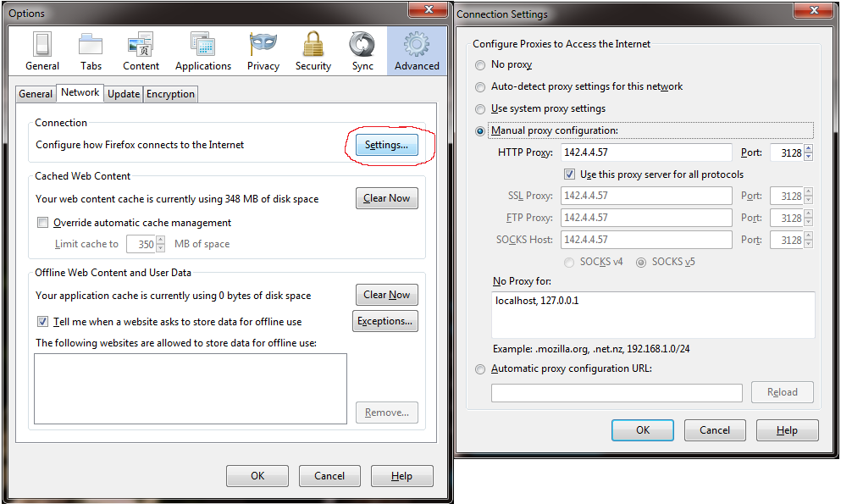Select the No proxy radio button
Screen dimensions: 841x504
[x=480, y=65]
